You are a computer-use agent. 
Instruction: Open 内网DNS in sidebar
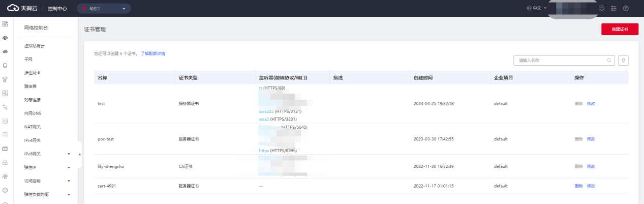click(x=33, y=113)
